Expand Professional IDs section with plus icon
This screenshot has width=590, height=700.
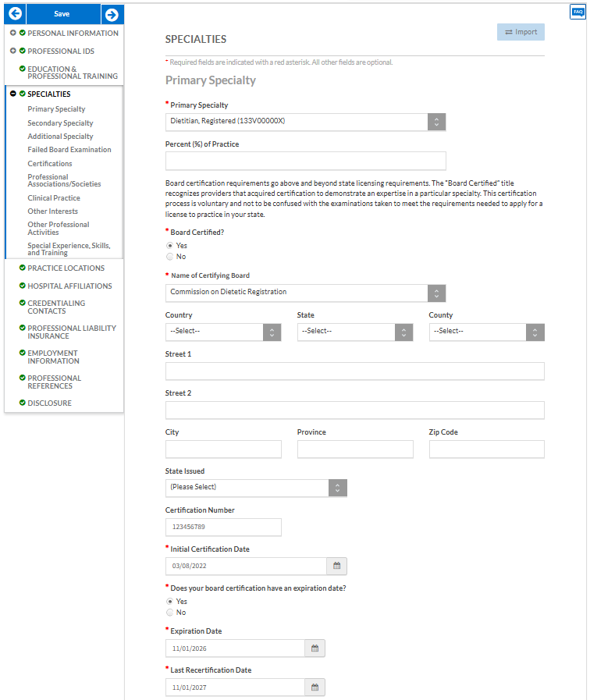13,51
